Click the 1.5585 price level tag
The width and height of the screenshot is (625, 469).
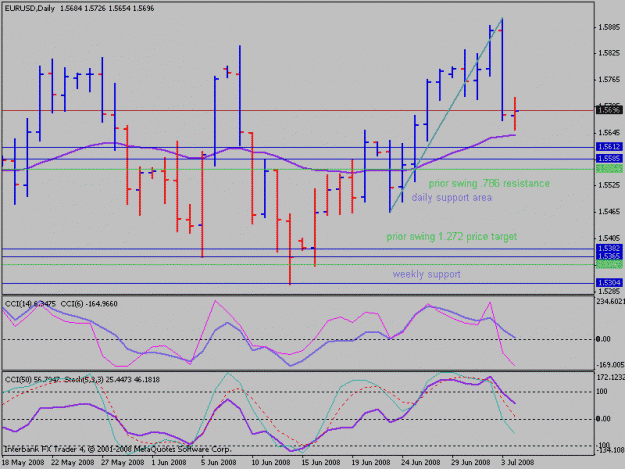(609, 159)
